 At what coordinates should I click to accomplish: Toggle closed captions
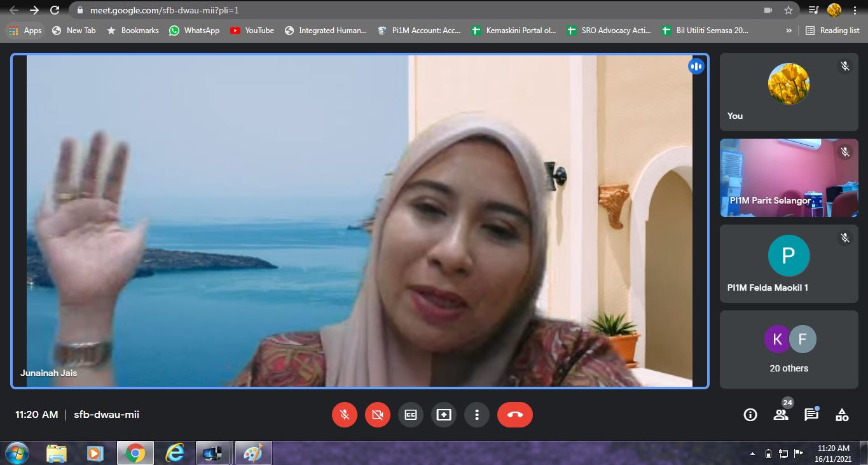[410, 415]
